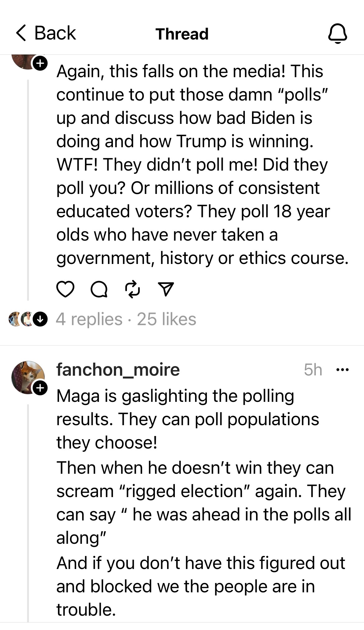The image size is (364, 630).
Task: Like the post with the heart icon
Action: pyautogui.click(x=65, y=289)
